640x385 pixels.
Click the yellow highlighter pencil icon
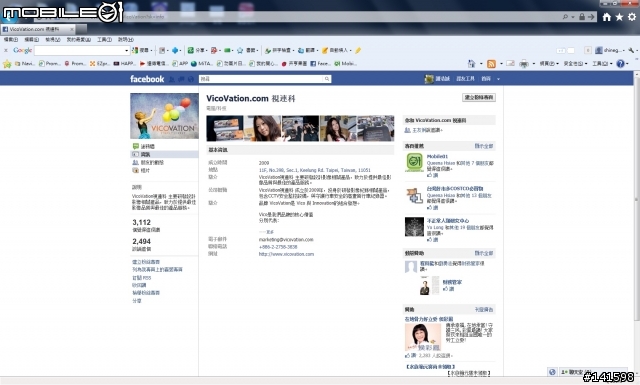[x=358, y=50]
